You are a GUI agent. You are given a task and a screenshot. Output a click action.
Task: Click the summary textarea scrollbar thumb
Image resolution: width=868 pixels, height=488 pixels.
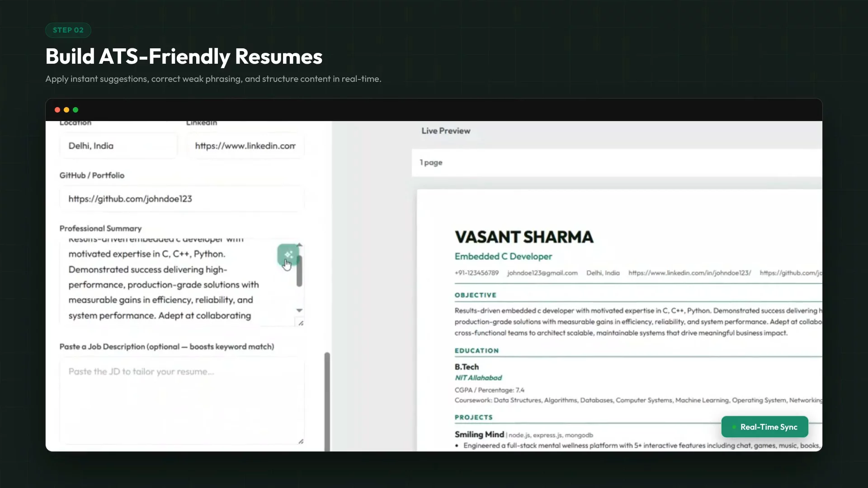[x=299, y=270]
